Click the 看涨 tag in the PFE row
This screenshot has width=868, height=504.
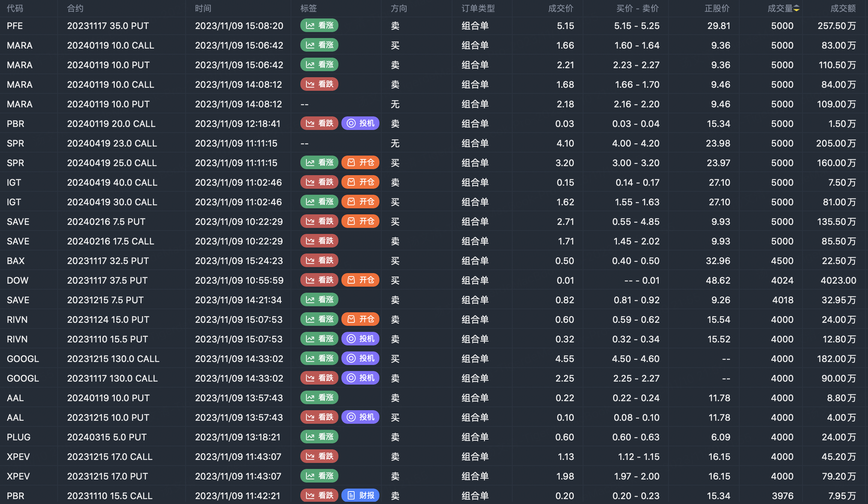point(319,25)
